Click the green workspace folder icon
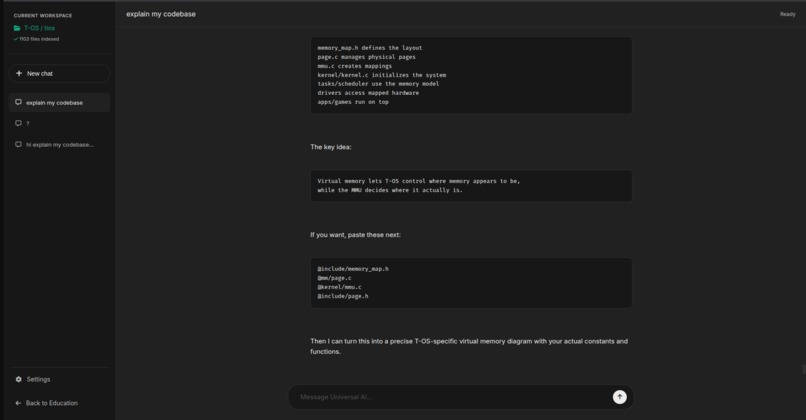The image size is (806, 420). pos(17,28)
